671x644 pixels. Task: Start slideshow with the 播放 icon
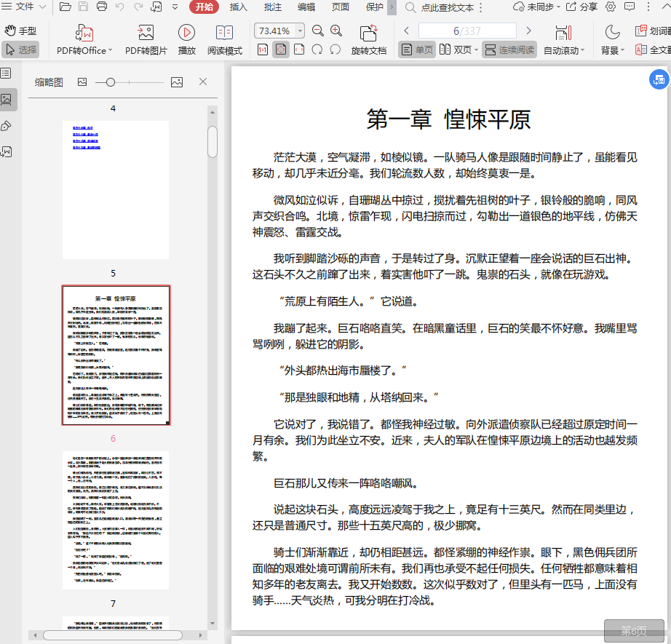click(187, 33)
